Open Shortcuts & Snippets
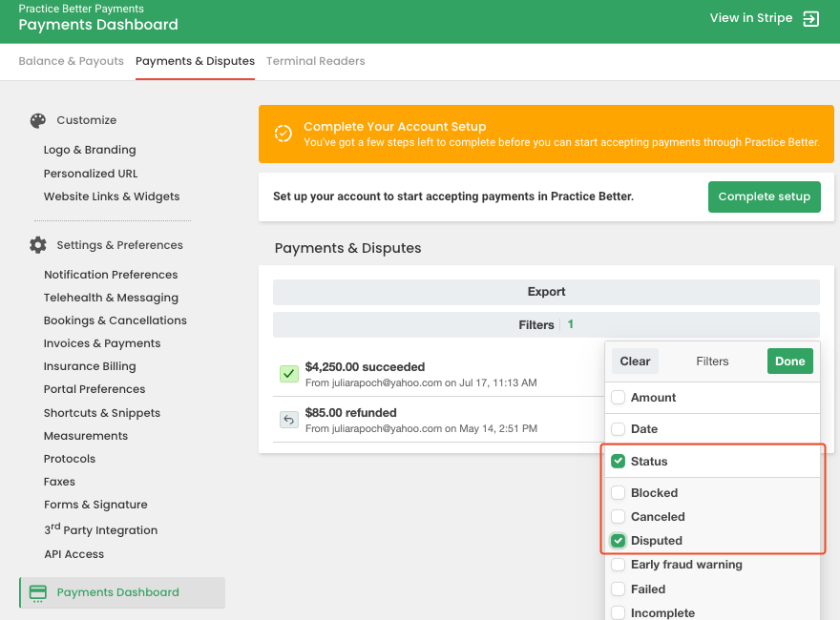Screen dimensions: 840x620 pos(102,413)
